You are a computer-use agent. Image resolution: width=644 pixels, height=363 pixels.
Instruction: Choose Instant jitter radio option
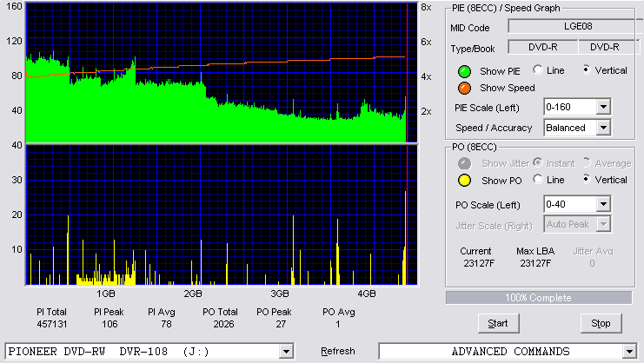538,163
